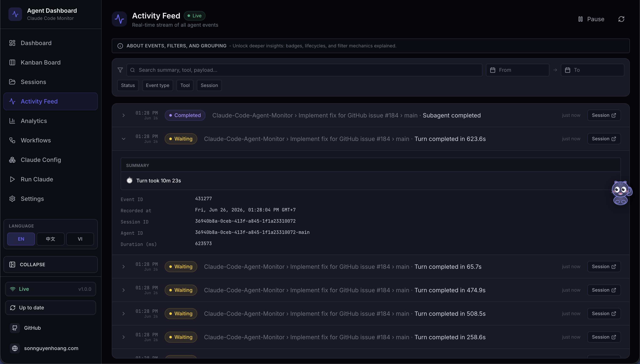640x364 pixels.
Task: Expand the Turn completed in 258.6s row
Action: click(x=124, y=337)
